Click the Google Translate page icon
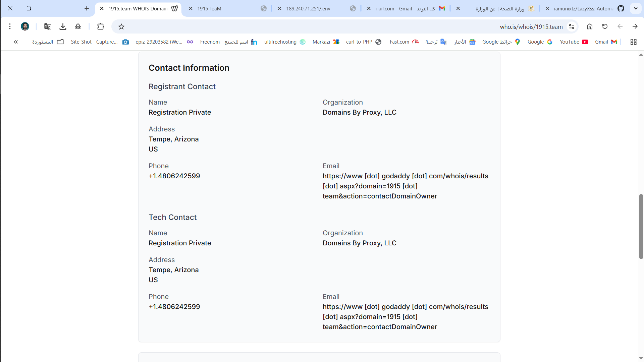Viewport: 644px width, 362px height. pyautogui.click(x=48, y=26)
